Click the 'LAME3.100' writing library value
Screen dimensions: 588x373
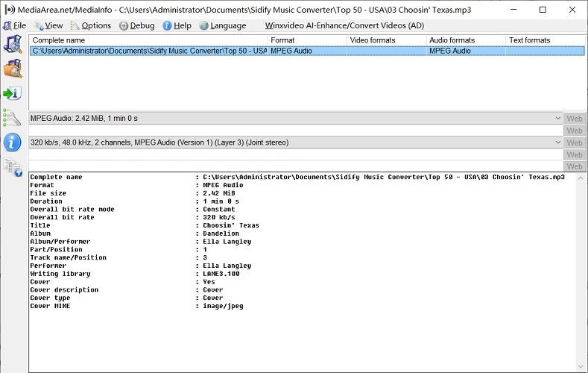coord(221,274)
